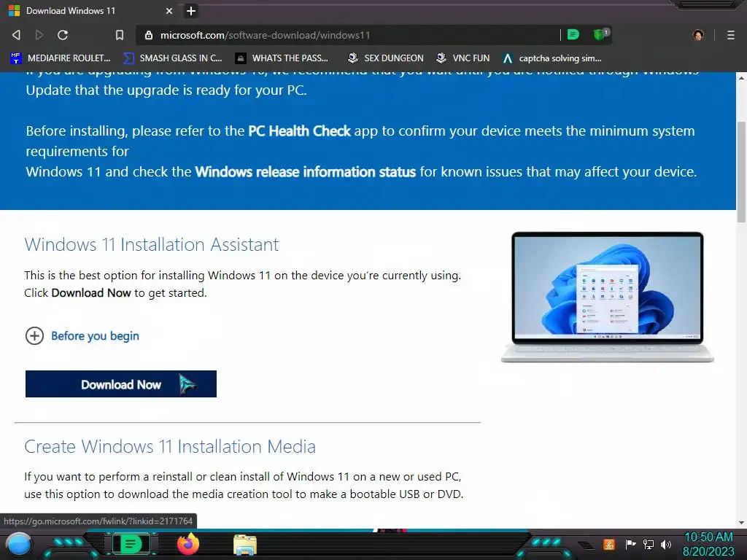Click the scrollbar down arrow

coord(741,522)
